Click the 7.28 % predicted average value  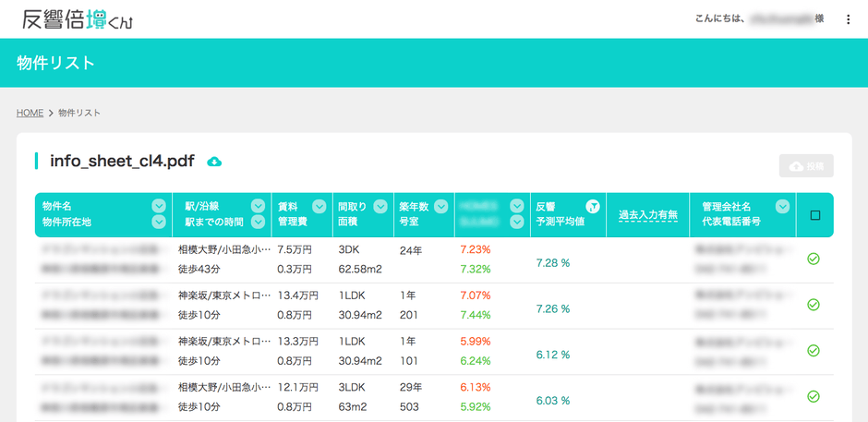553,263
